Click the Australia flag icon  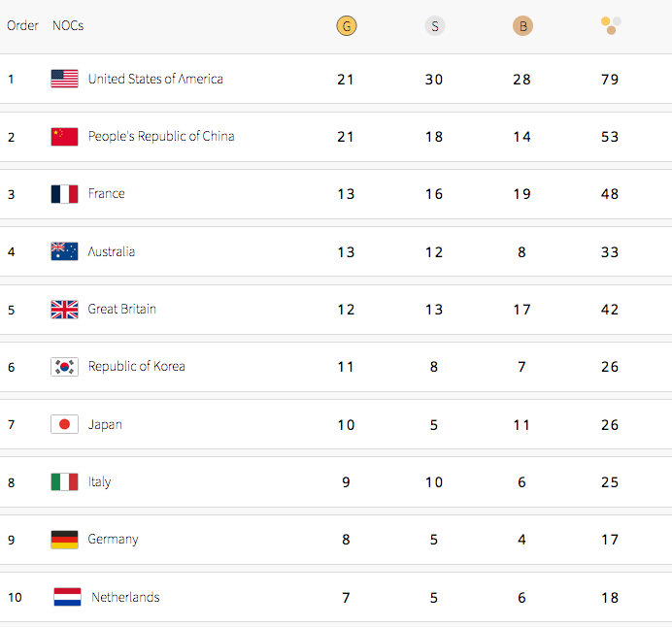click(64, 251)
